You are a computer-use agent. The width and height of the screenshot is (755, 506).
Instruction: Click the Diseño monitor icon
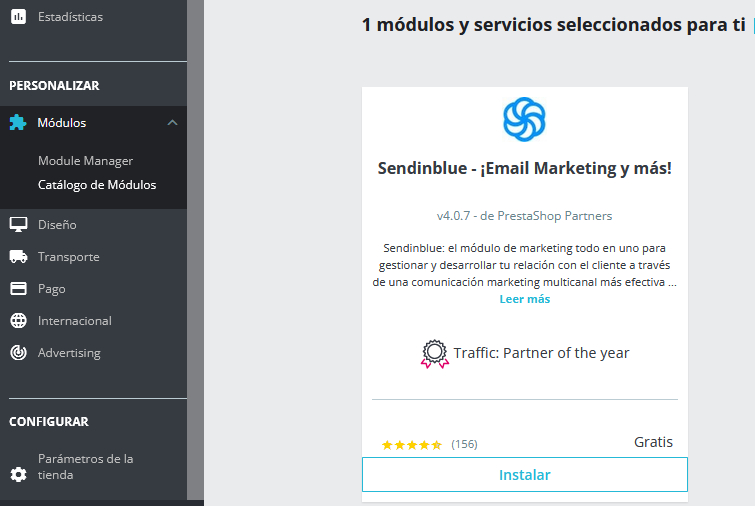click(18, 225)
